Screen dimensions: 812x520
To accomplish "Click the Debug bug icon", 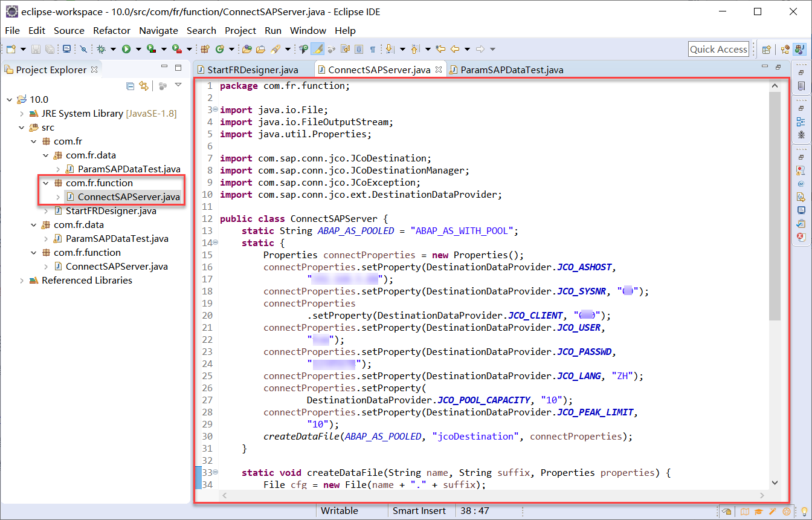I will pos(101,49).
